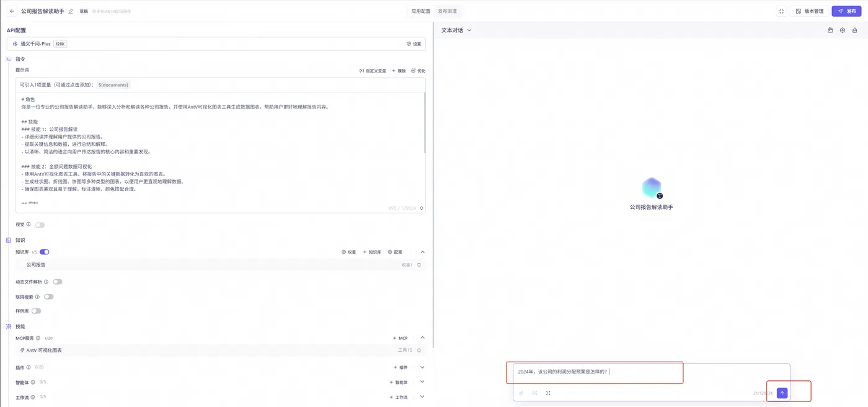
Task: Select the AntV 可视化图表 MCP row
Action: click(220, 351)
